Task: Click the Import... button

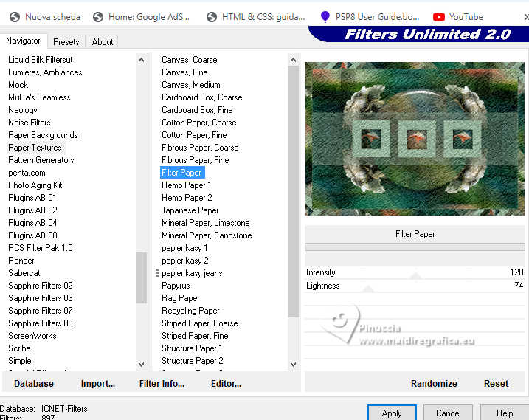Action: point(98,384)
